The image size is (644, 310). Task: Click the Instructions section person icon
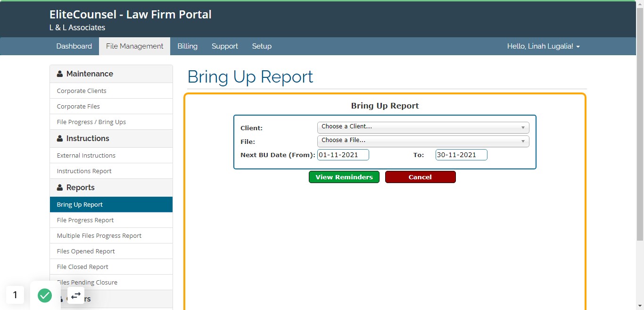pyautogui.click(x=60, y=139)
